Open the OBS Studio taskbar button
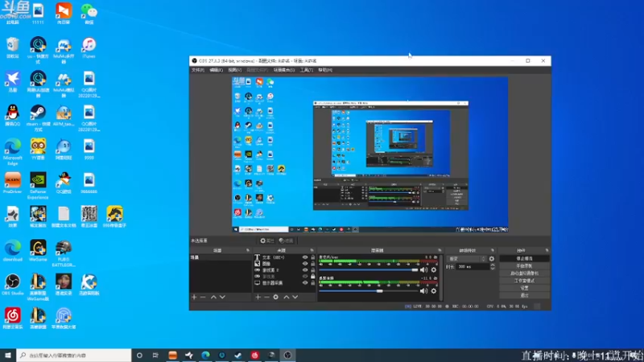The height and width of the screenshot is (362, 644). 287,356
